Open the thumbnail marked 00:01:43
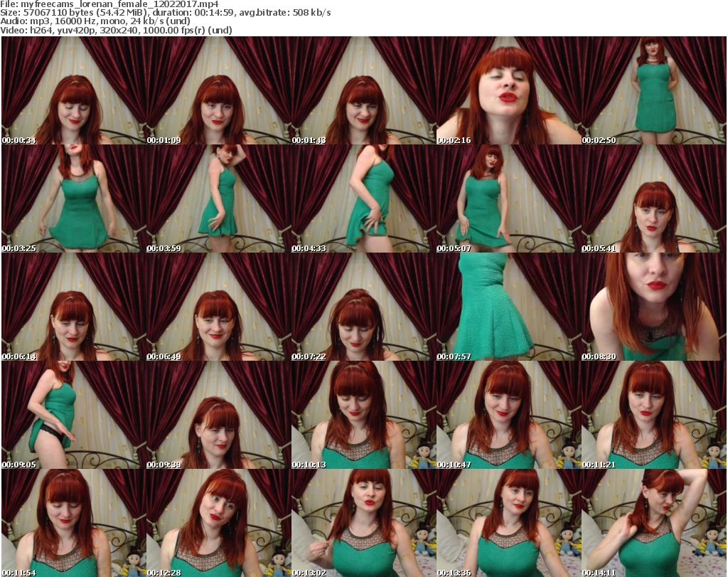Screen dimensions: 728x577 pos(363,90)
